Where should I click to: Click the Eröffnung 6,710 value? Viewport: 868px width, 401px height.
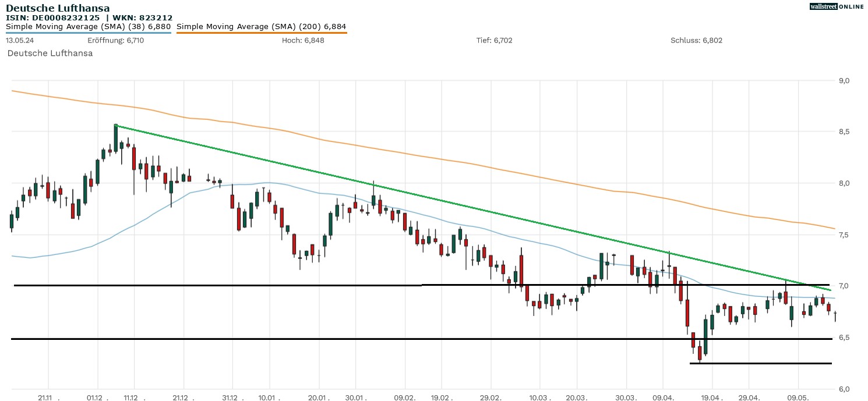coord(115,40)
